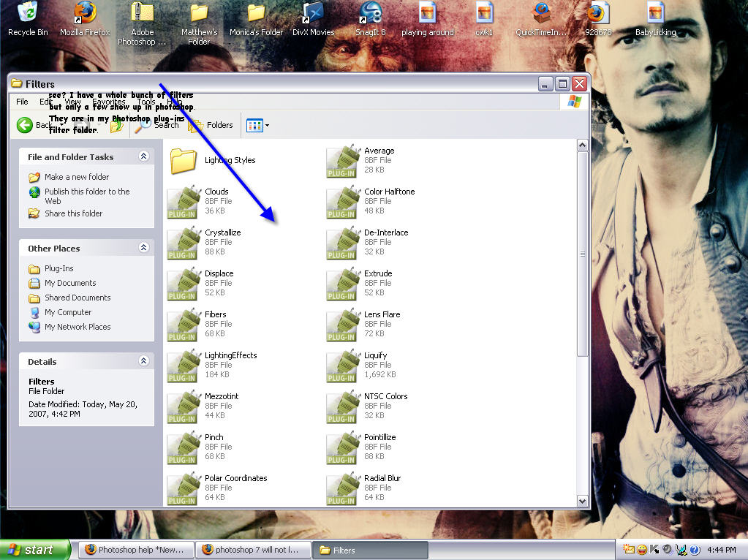Select the Lighting Styles folder

pos(213,160)
